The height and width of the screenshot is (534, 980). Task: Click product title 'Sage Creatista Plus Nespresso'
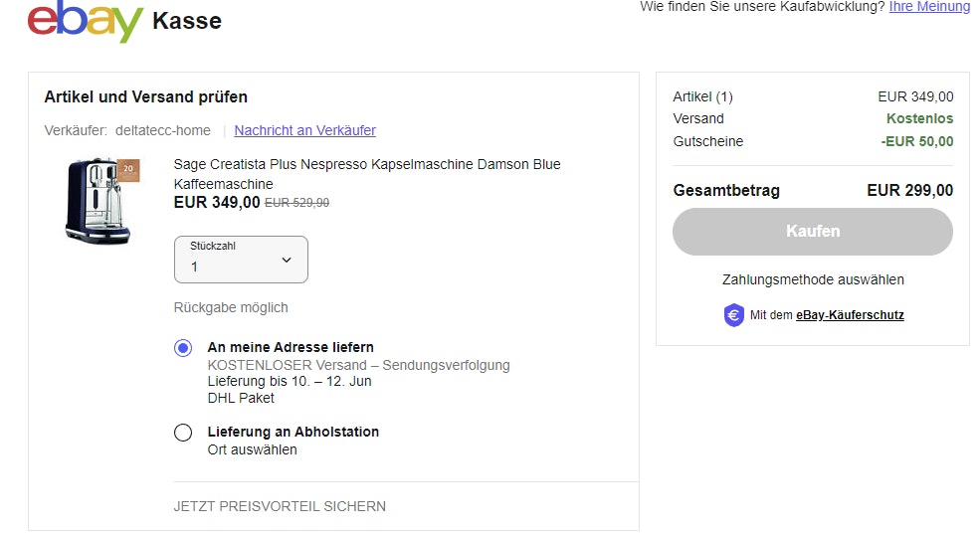tap(367, 174)
